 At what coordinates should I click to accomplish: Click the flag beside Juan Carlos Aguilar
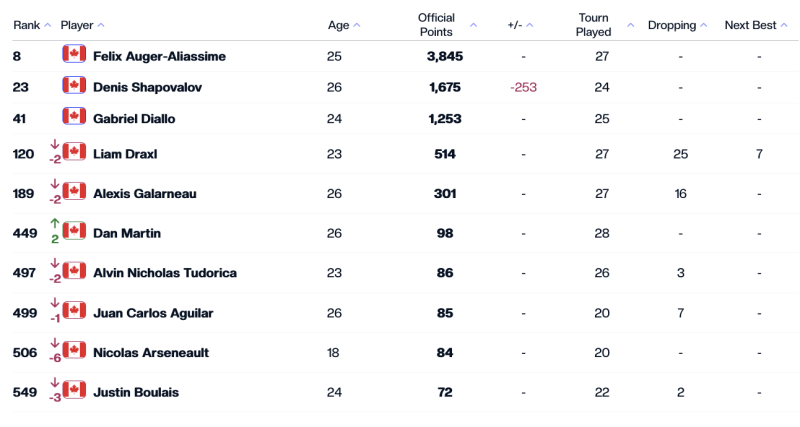tap(74, 311)
